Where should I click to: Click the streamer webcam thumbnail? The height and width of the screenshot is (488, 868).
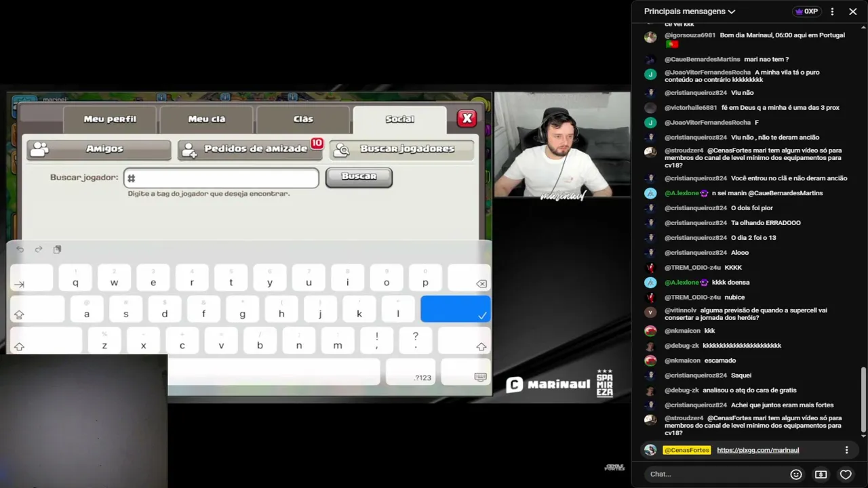pos(561,144)
